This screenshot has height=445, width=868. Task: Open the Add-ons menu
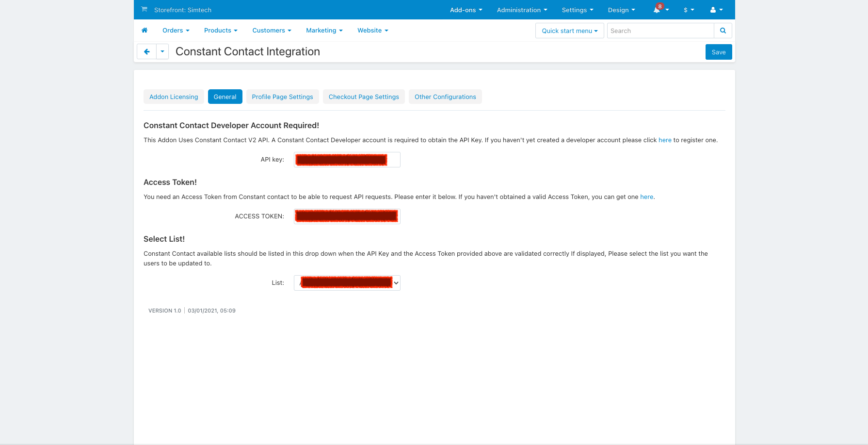click(x=466, y=10)
